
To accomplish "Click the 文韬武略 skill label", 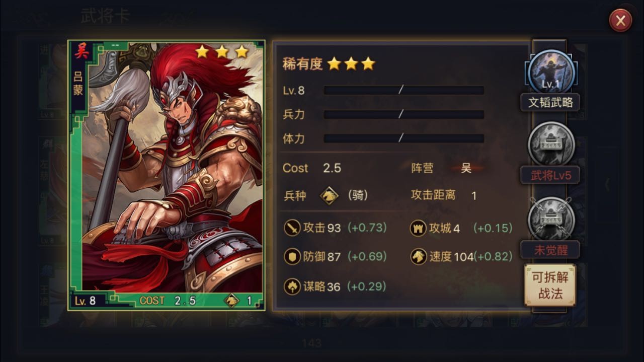I will [550, 103].
